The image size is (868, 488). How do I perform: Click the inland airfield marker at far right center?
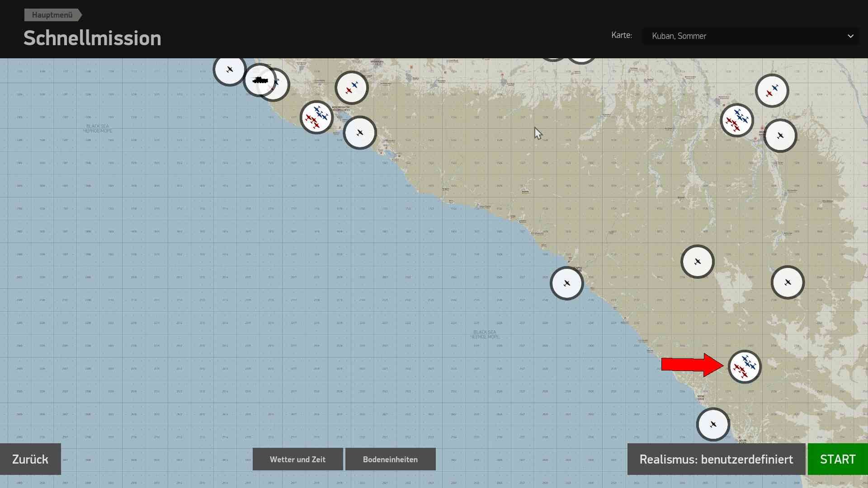(788, 282)
